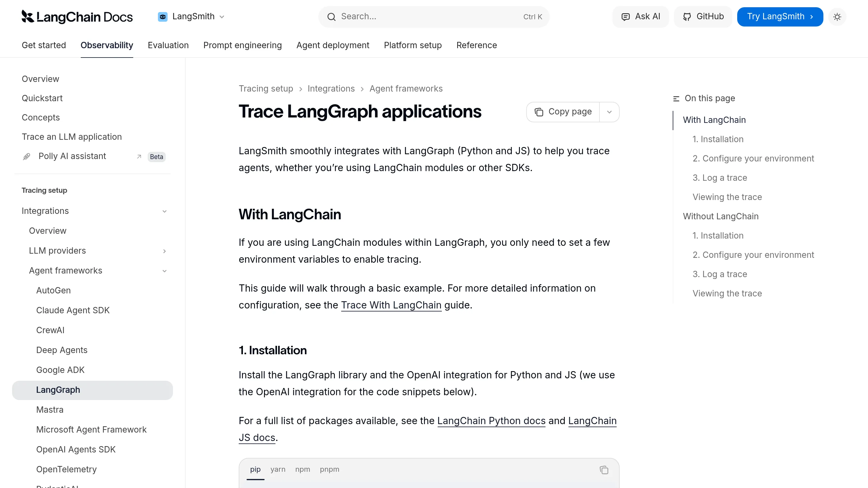Copy the pip install code snippet
The image size is (868, 488).
coord(604,470)
